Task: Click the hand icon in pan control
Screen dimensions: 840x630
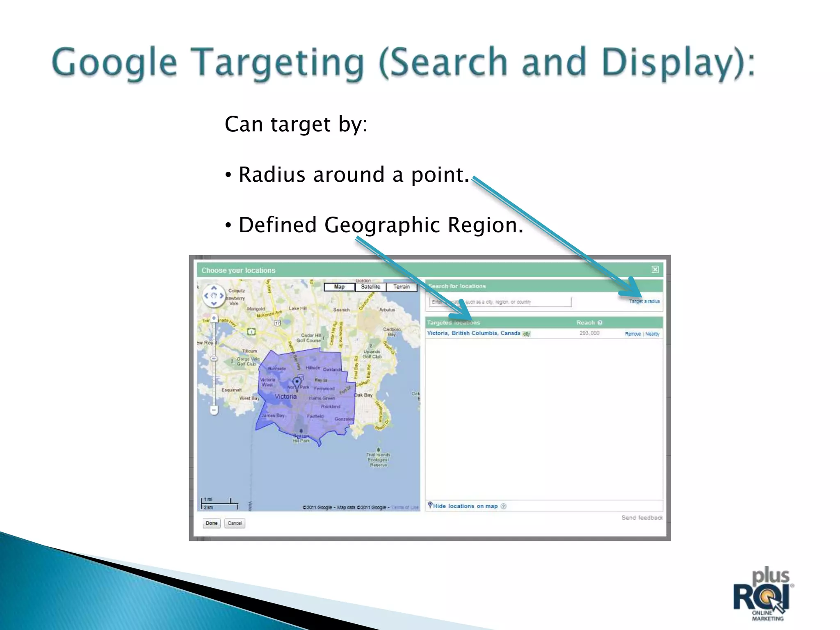Action: point(214,295)
